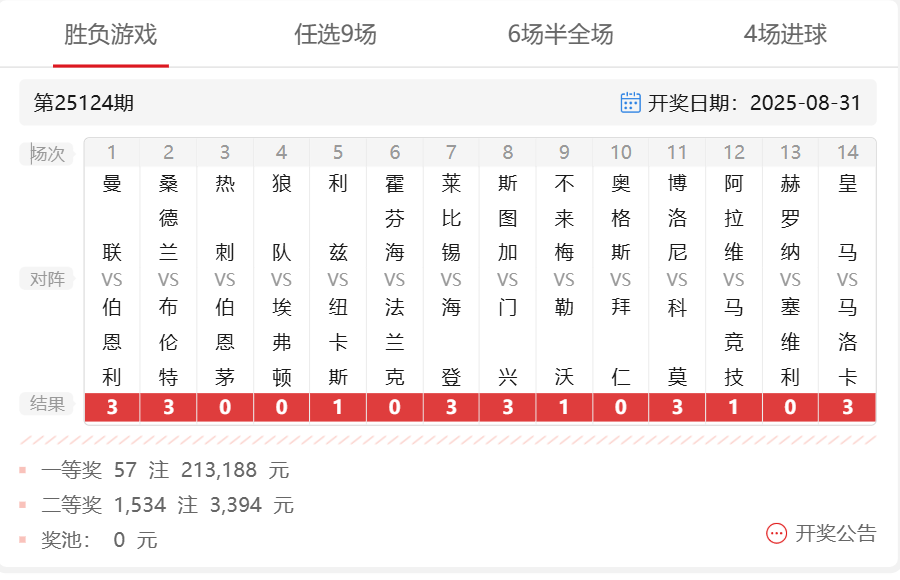Click the result 1 under match 9
Image resolution: width=900 pixels, height=580 pixels.
(x=564, y=407)
